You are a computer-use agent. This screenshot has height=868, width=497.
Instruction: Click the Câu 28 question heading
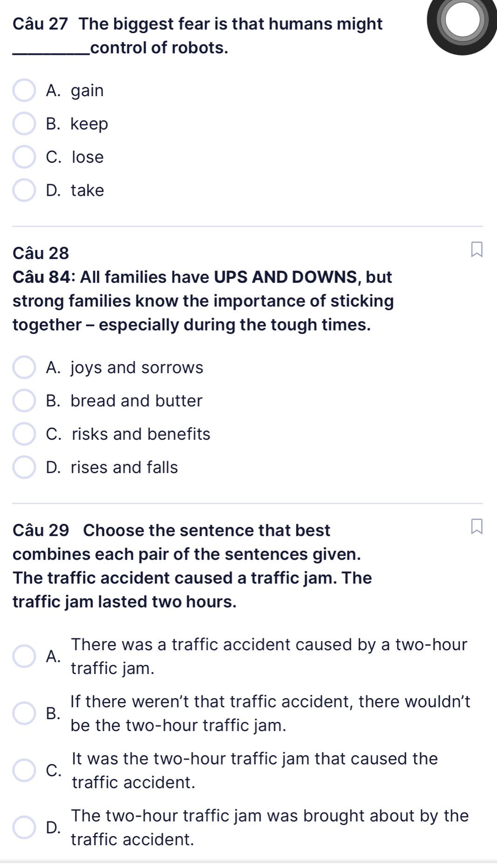[x=41, y=253]
